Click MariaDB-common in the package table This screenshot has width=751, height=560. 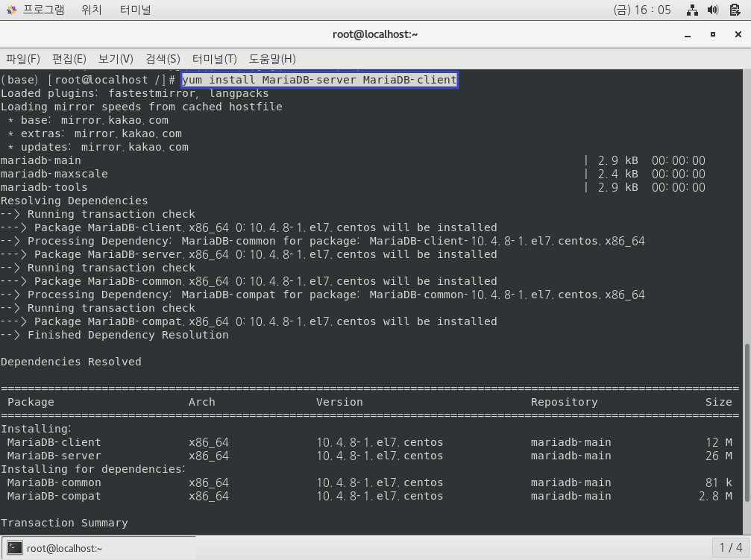click(x=54, y=482)
